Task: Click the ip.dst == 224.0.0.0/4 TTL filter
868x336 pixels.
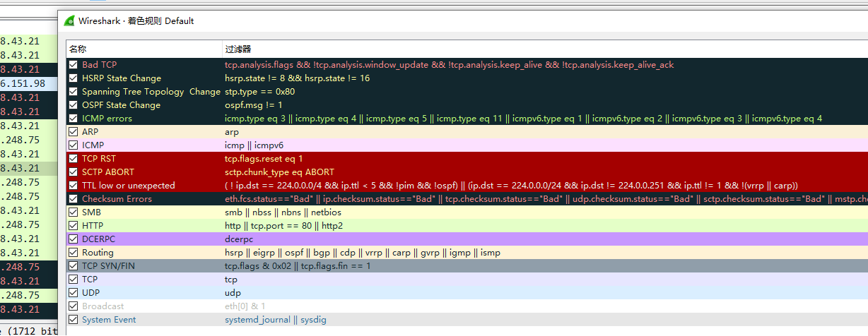Action: (511, 186)
